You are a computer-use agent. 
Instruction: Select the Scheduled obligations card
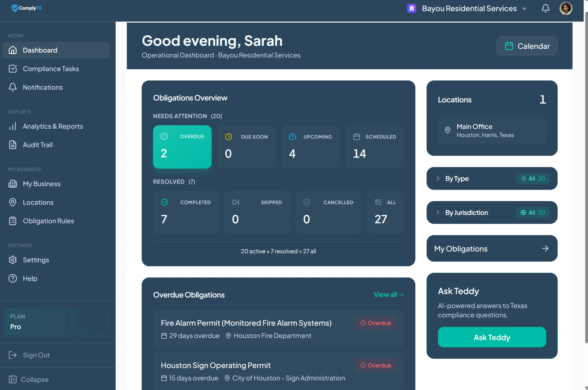[374, 147]
